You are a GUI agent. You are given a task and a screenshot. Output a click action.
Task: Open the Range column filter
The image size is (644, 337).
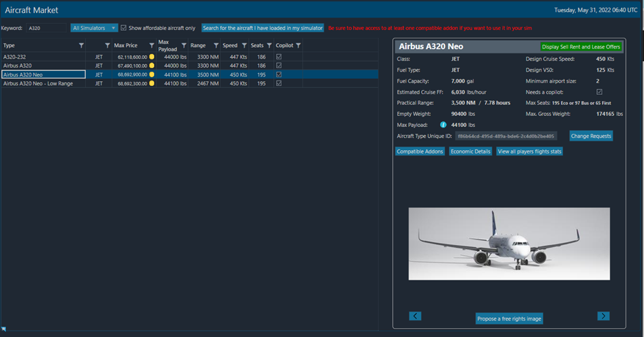pos(216,45)
